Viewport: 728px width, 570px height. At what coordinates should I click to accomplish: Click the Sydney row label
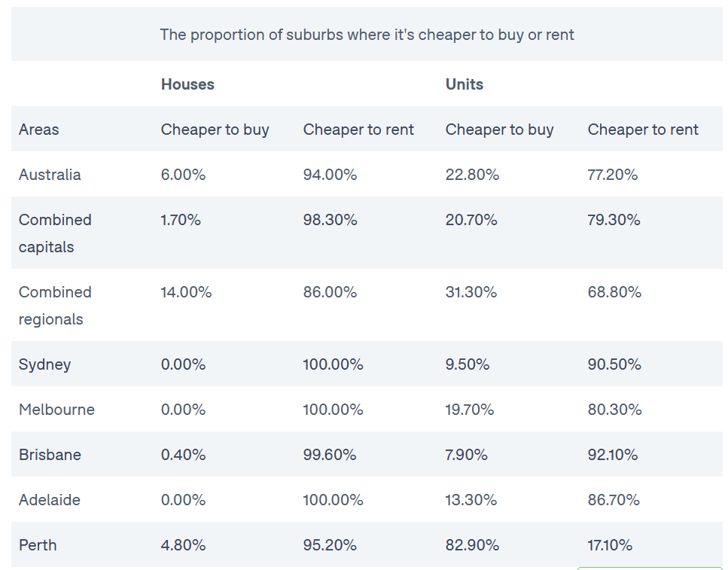coord(44,364)
